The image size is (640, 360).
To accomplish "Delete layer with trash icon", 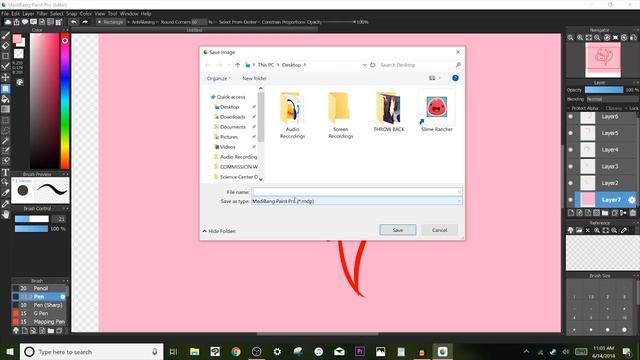I will (633, 213).
